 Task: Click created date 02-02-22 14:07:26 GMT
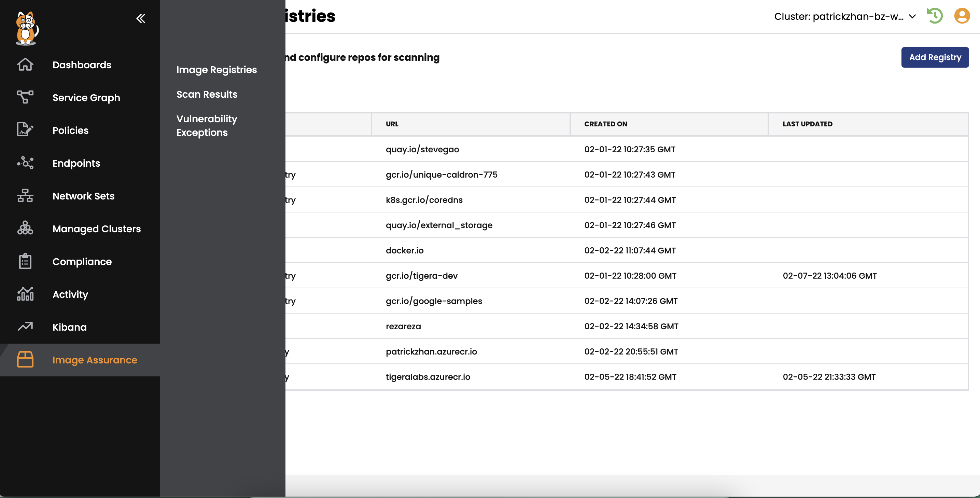[631, 301]
